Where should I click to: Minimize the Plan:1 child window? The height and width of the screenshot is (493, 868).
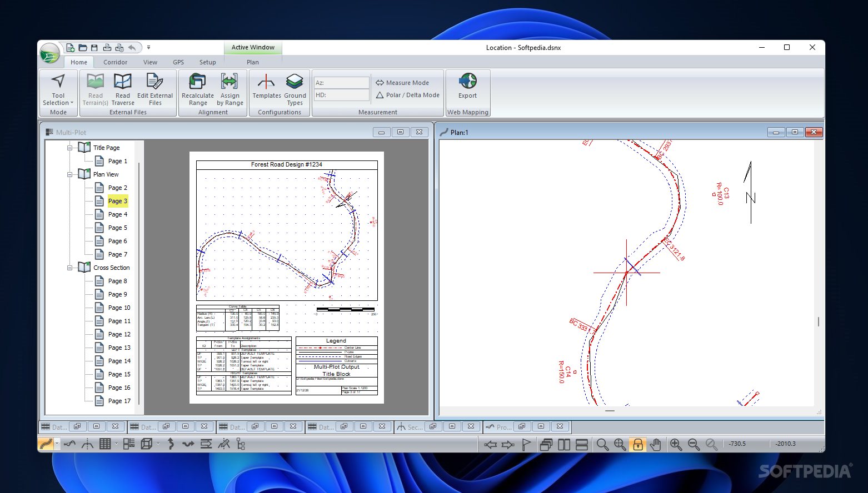776,132
